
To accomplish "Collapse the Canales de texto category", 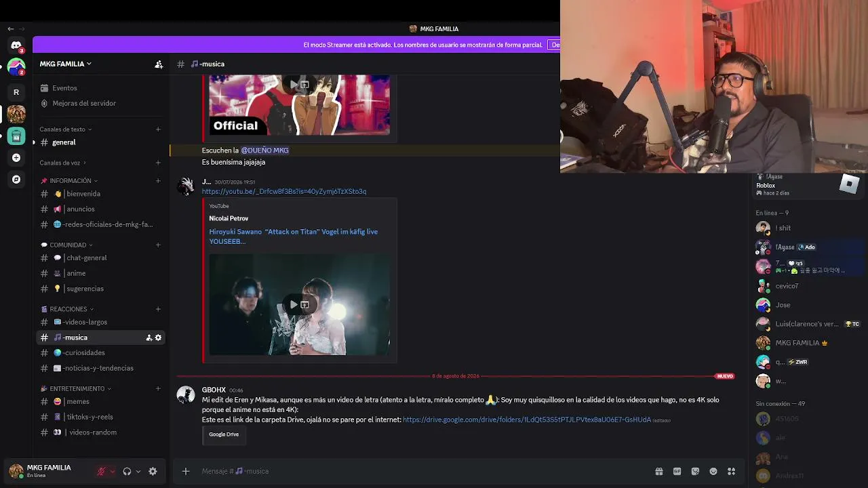I will click(65, 129).
